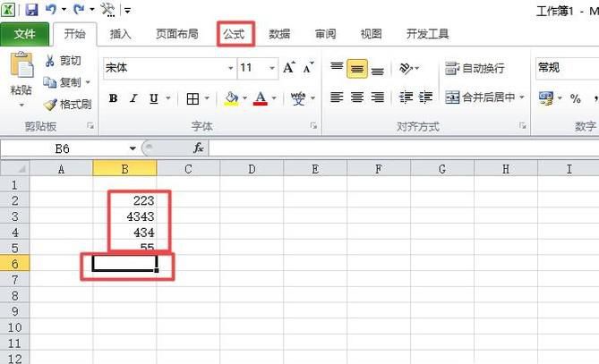The image size is (599, 364).
Task: Toggle Bold formatting
Action: point(113,98)
